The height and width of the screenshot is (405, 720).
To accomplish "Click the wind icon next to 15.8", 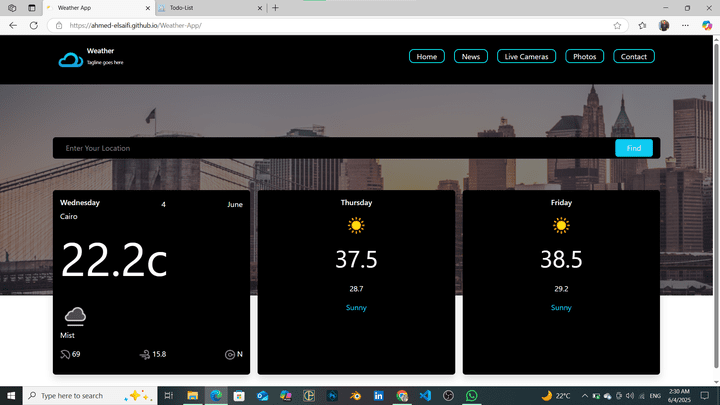I will coord(145,354).
